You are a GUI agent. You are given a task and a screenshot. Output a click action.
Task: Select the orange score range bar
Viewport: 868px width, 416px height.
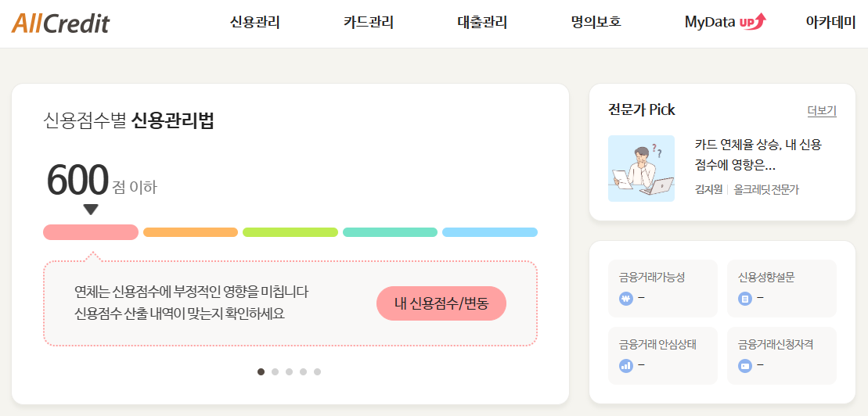pos(190,232)
